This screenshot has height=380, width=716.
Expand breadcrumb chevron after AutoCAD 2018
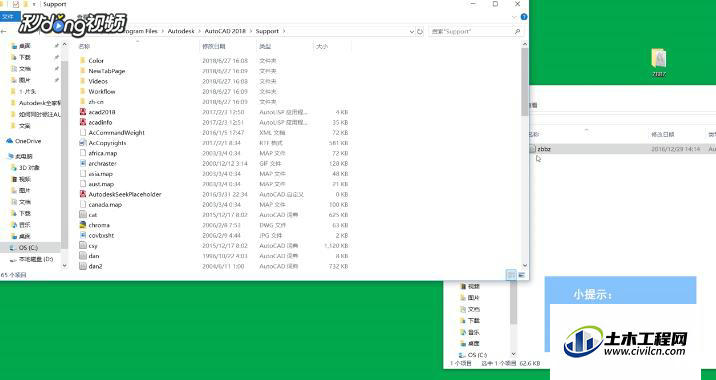coord(250,31)
